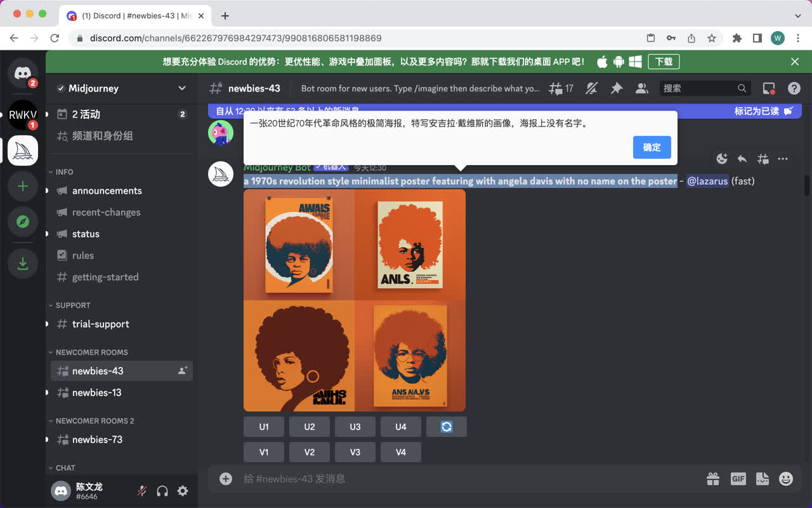
Task: Click the Download Apps icon in server bar
Action: [23, 263]
